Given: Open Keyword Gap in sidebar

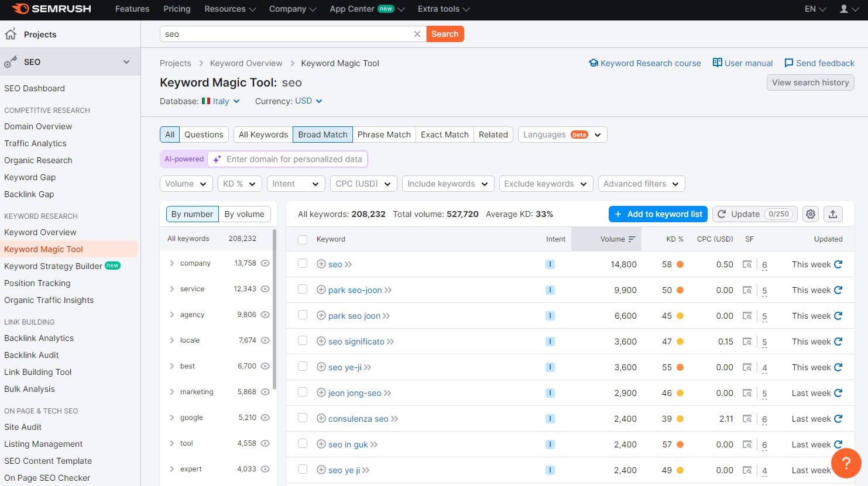Looking at the screenshot, I should (x=30, y=177).
